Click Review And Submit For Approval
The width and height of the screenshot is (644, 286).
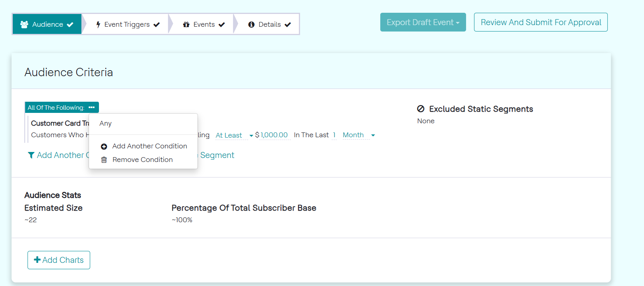541,22
